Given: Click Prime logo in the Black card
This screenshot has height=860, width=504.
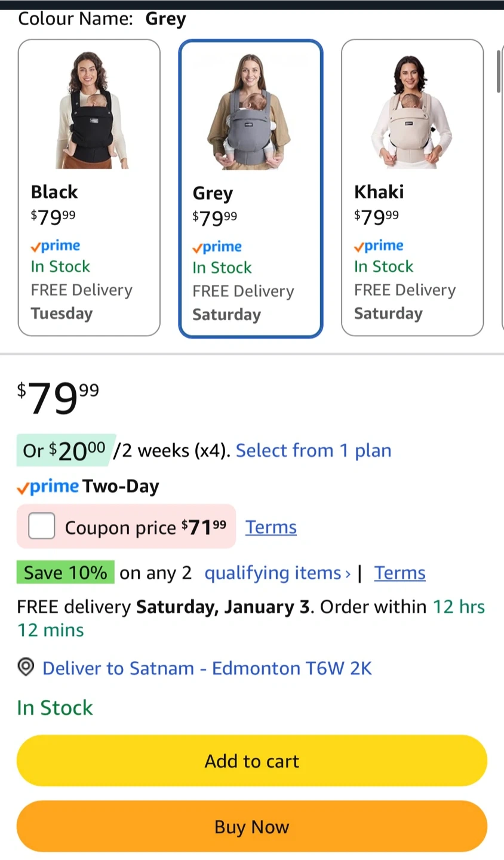Looking at the screenshot, I should [x=56, y=246].
